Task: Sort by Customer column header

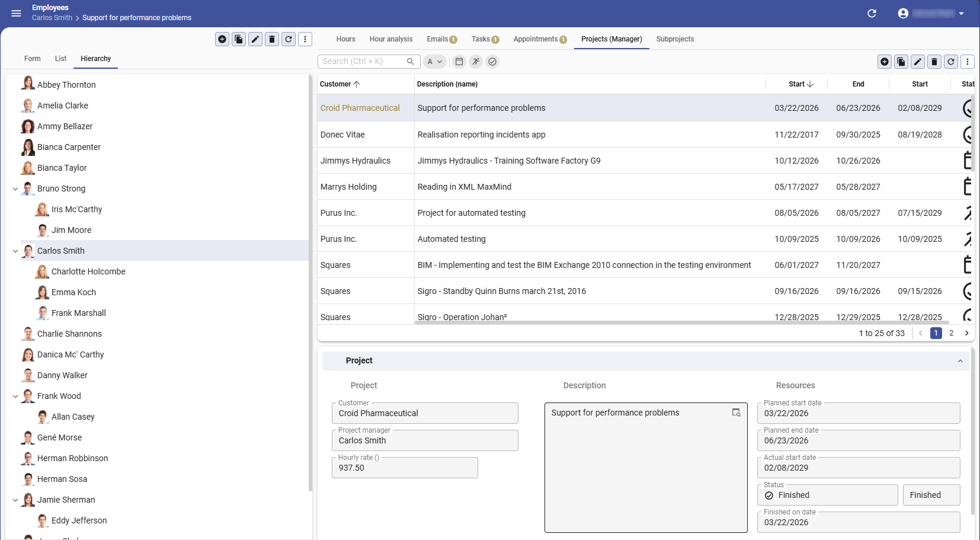Action: click(340, 84)
